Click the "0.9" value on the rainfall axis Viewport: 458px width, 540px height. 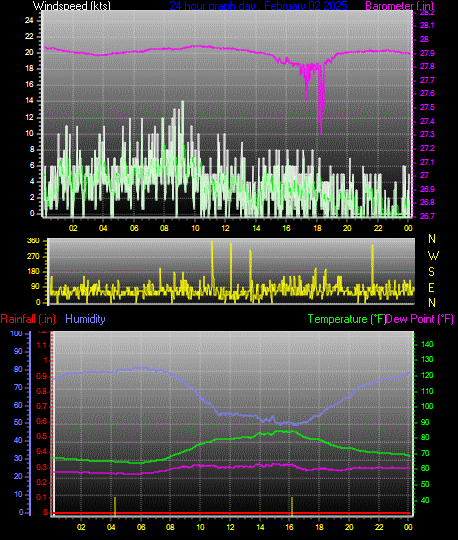(x=42, y=376)
